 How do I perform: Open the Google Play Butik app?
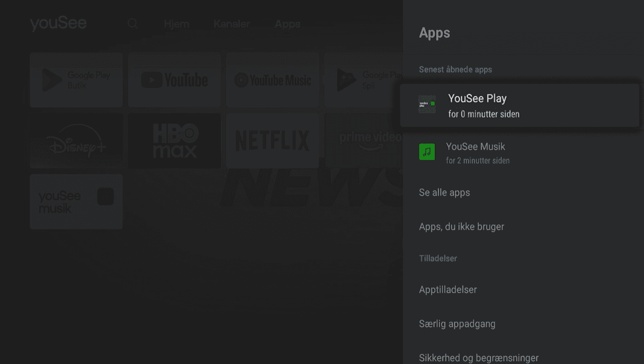click(x=76, y=79)
